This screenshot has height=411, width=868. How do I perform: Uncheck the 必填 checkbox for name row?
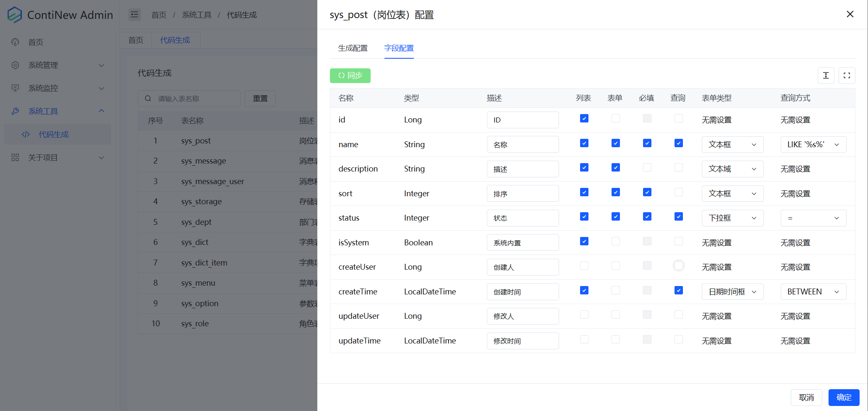pos(647,143)
